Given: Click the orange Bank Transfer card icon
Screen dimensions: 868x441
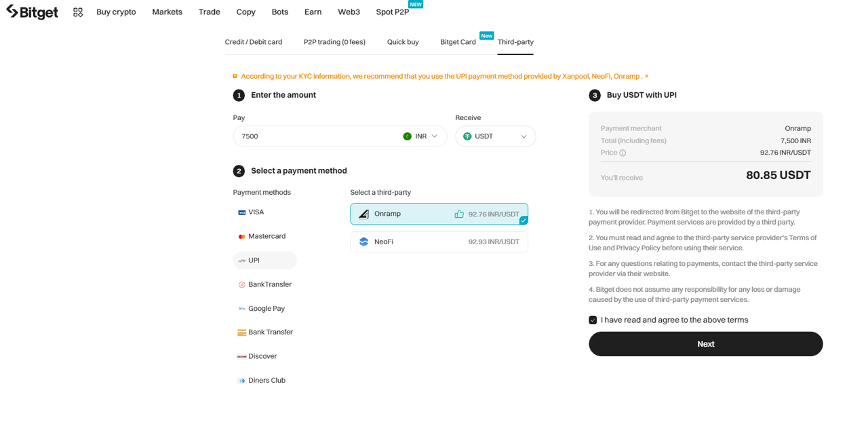Looking at the screenshot, I should coord(242,332).
